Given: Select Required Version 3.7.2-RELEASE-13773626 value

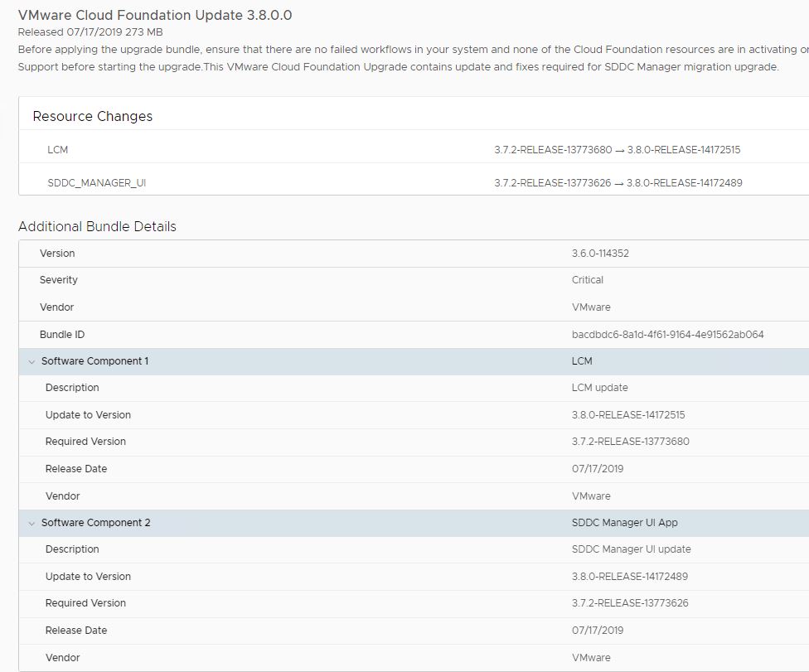Looking at the screenshot, I should (630, 603).
